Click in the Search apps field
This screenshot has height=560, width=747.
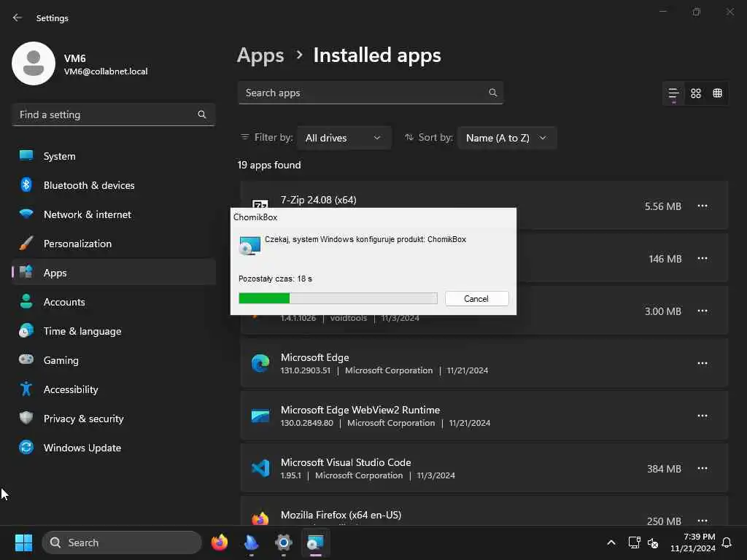point(371,93)
